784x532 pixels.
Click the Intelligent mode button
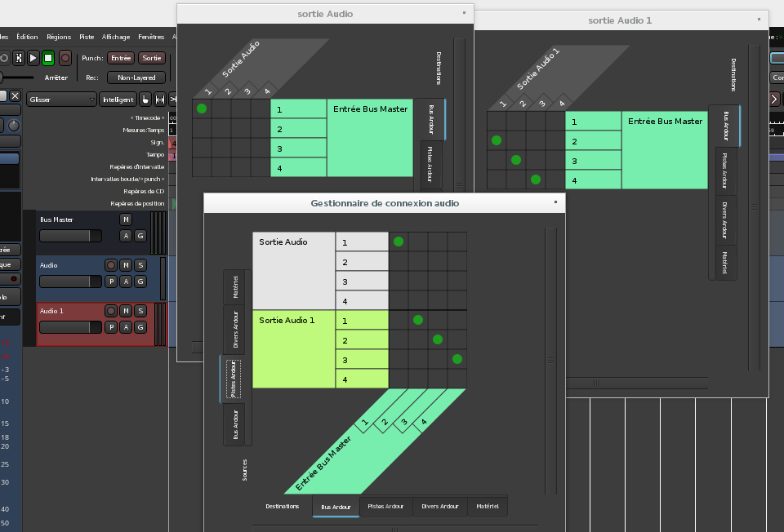[118, 100]
